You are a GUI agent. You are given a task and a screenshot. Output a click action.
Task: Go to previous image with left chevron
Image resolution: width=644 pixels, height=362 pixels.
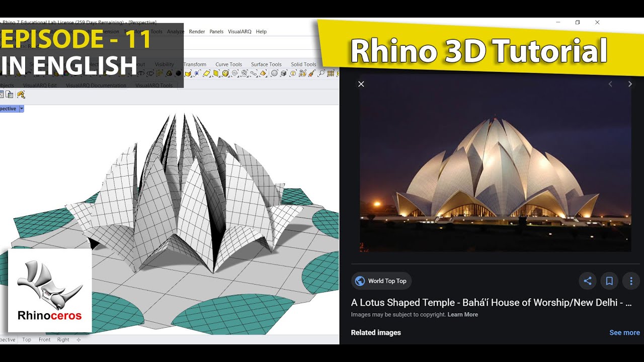click(x=610, y=84)
